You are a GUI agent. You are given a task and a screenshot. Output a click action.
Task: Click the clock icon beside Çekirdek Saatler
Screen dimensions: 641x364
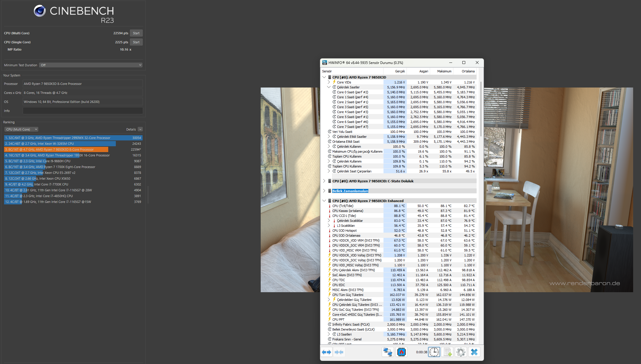click(334, 87)
